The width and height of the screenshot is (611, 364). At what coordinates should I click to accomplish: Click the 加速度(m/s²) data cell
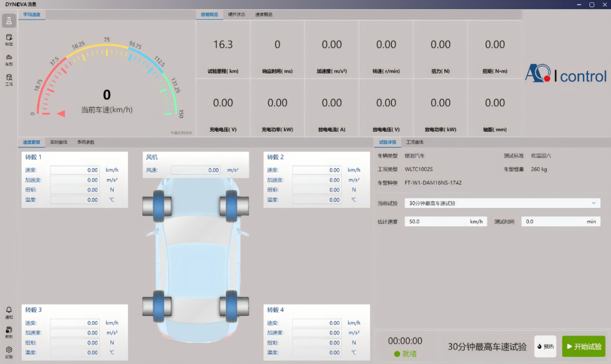click(x=332, y=49)
